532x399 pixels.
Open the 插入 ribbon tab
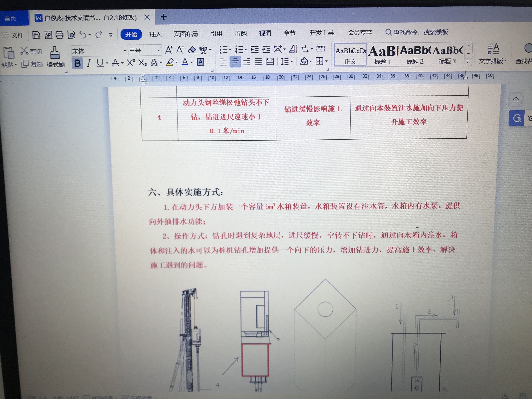tap(155, 34)
